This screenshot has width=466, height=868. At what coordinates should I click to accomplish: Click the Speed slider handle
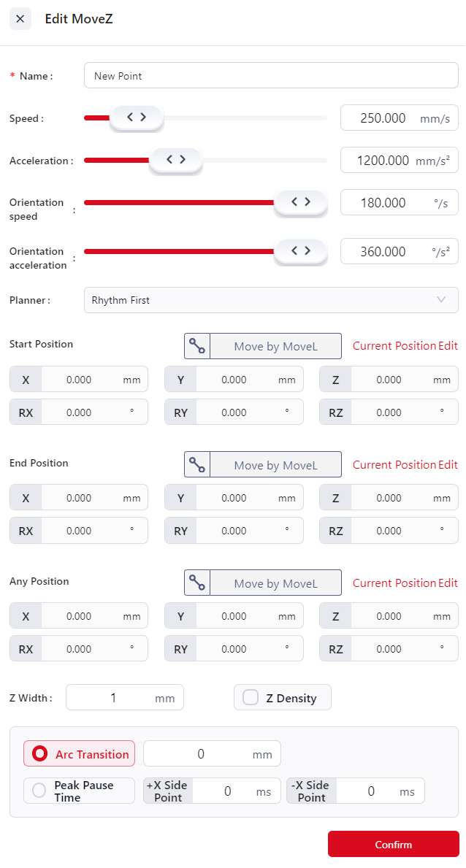click(137, 118)
